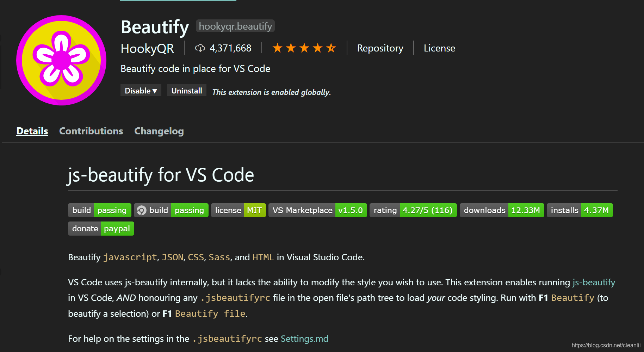Viewport: 644px width, 352px height.
Task: Open the Disable dropdown button
Action: coord(141,91)
